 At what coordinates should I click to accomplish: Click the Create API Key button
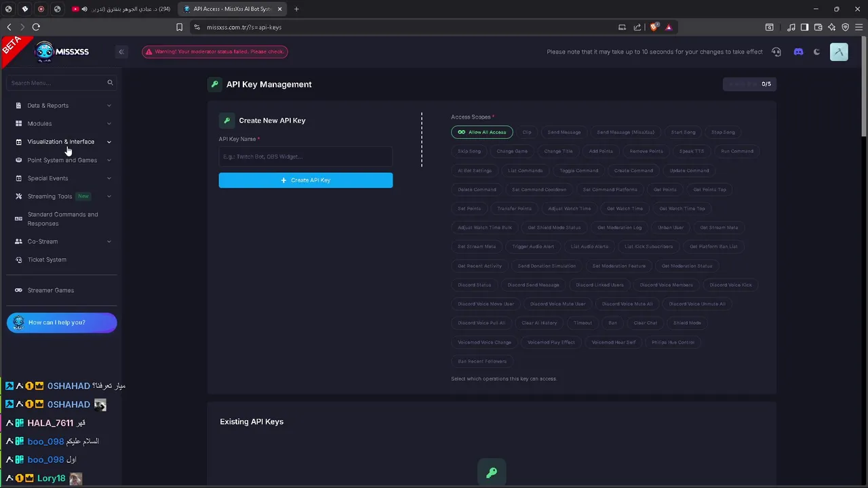(x=305, y=180)
